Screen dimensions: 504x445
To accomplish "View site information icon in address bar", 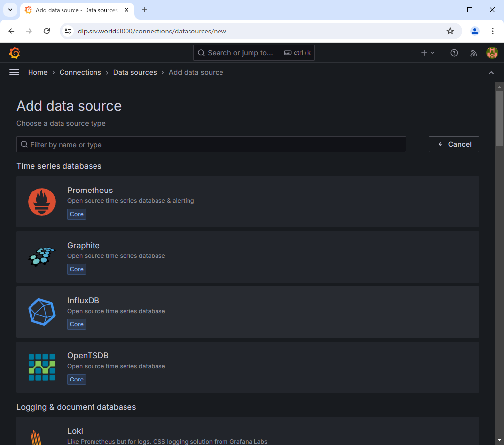I will click(x=68, y=31).
